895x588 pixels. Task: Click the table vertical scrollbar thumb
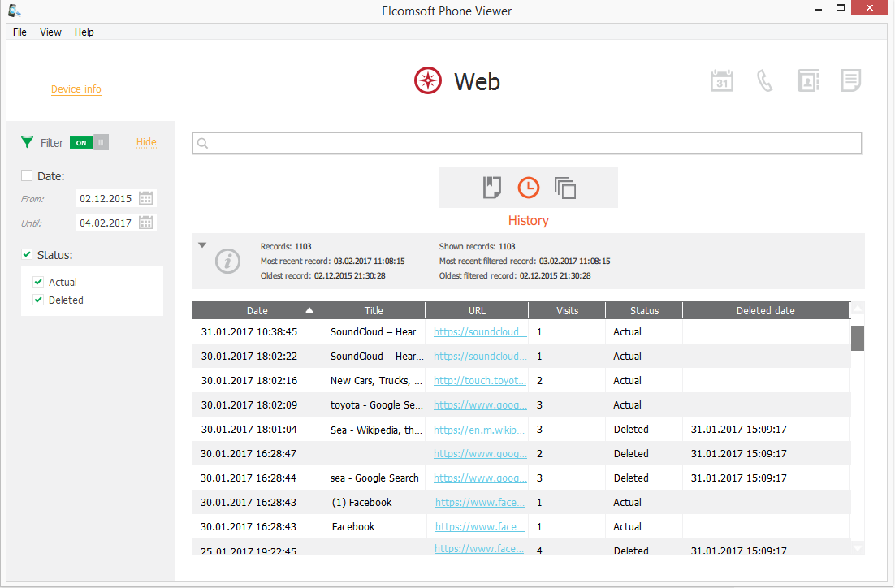click(858, 339)
